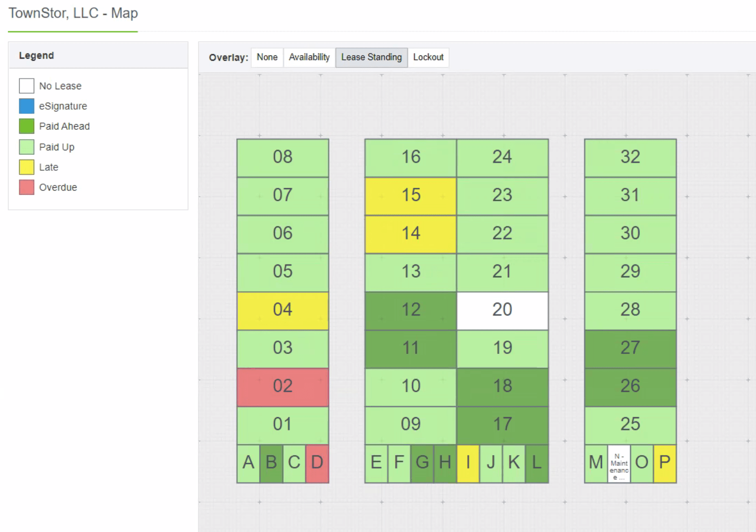The image size is (756, 532).
Task: Select late locker I
Action: coord(468,462)
